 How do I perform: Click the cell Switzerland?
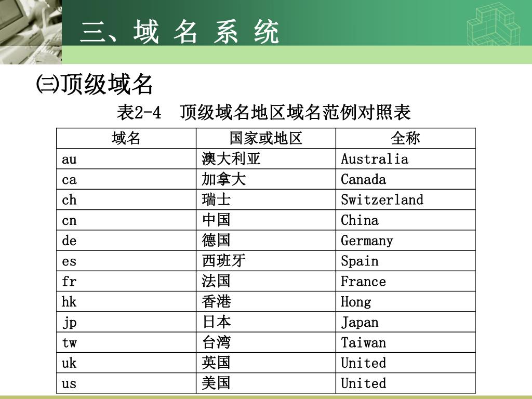point(405,199)
